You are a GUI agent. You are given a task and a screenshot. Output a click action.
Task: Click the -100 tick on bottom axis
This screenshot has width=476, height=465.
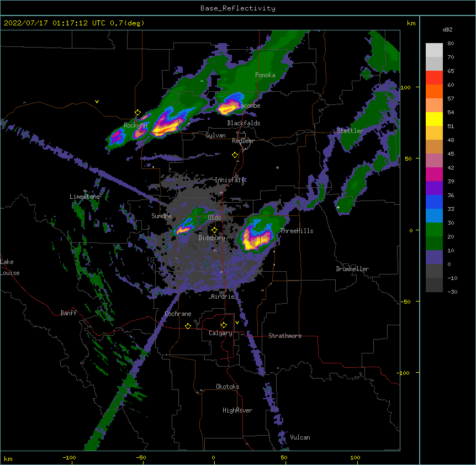click(x=69, y=457)
